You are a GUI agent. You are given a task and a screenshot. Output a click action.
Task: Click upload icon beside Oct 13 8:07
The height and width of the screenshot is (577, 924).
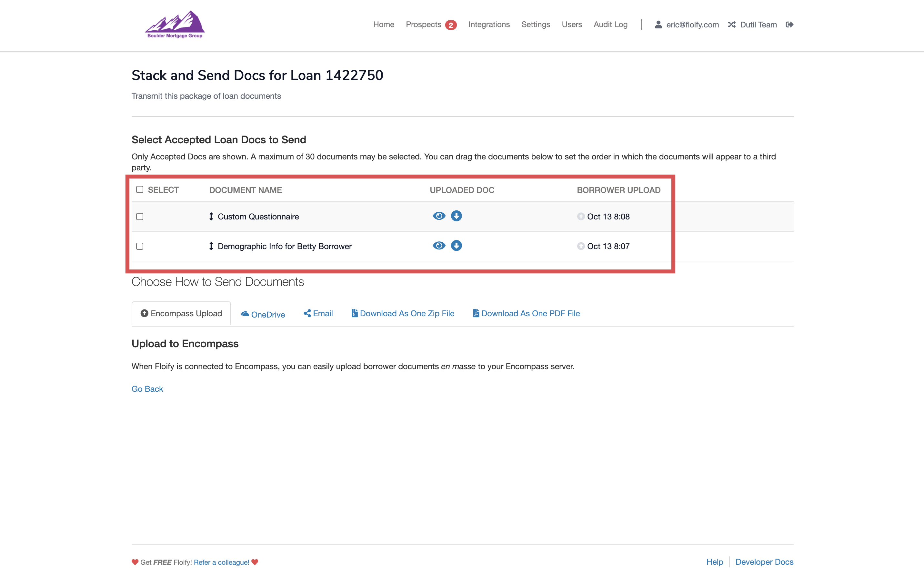581,247
